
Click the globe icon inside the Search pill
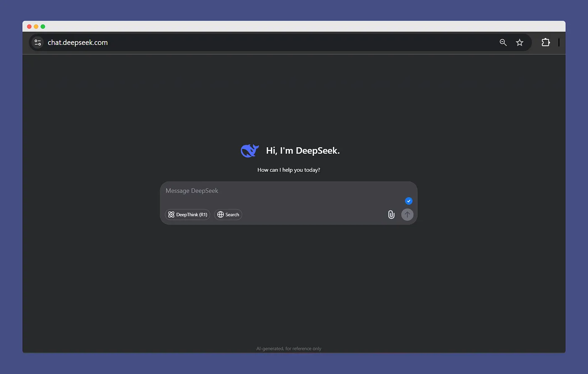[x=220, y=214]
